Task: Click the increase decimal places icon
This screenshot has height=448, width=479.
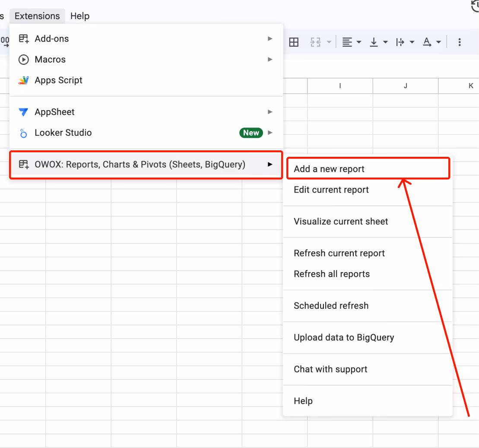Action: coord(5,42)
